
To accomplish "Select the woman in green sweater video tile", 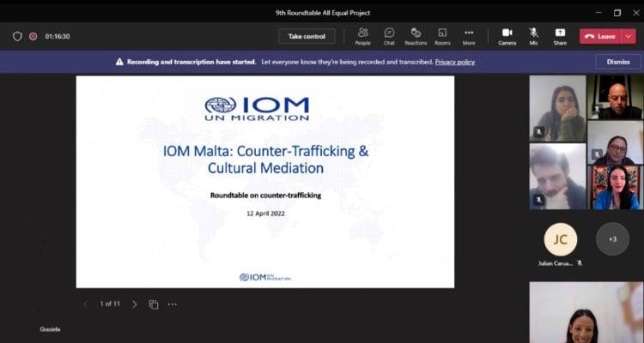I will tap(558, 108).
